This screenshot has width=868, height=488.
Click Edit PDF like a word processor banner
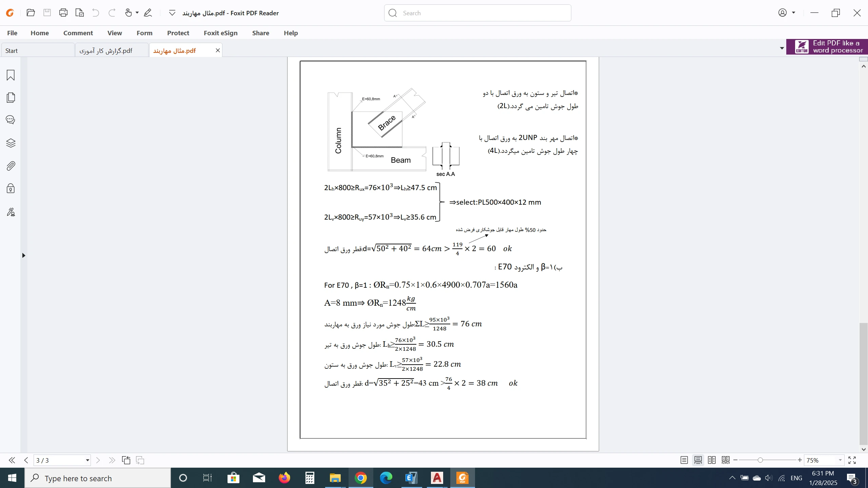[x=827, y=47]
